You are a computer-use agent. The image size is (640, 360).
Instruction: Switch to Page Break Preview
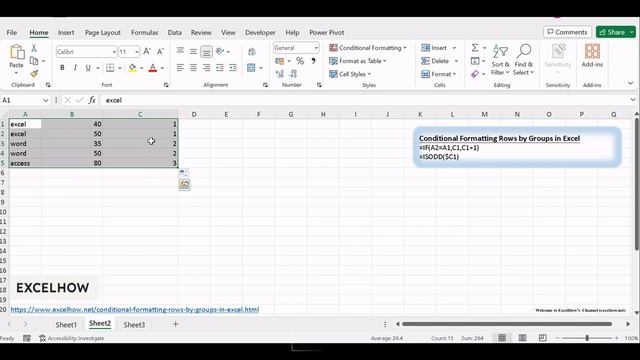tap(542, 338)
